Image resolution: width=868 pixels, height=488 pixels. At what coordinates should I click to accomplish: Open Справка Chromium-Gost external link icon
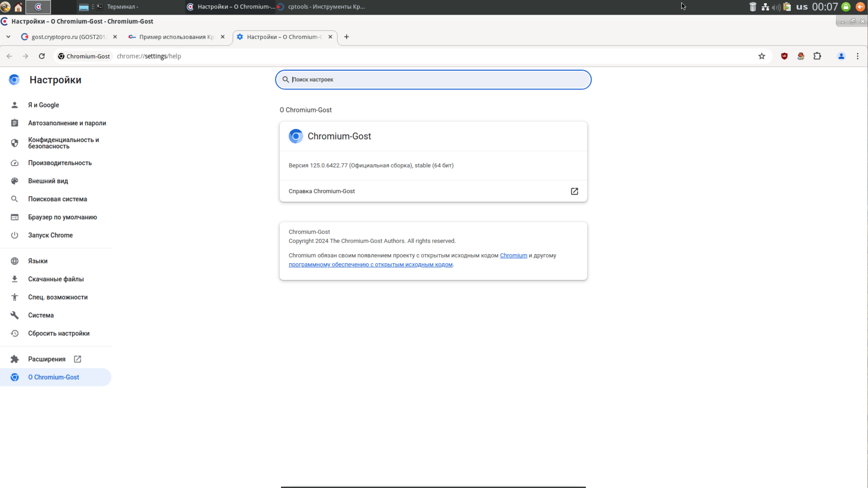tap(574, 191)
